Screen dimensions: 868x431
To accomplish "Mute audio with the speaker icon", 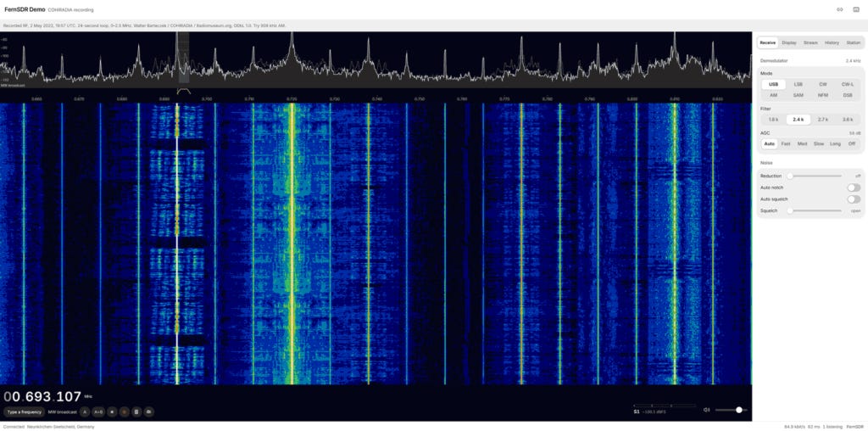I will pos(706,410).
